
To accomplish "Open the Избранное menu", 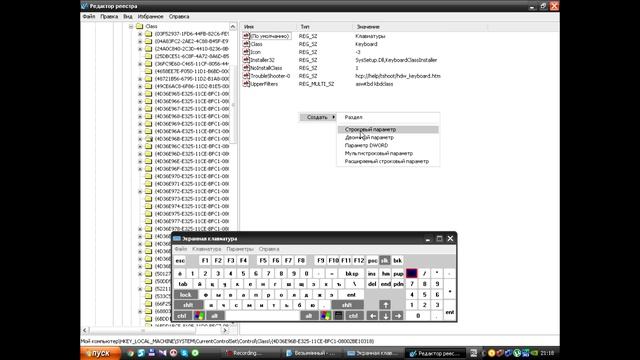I will click(x=150, y=16).
